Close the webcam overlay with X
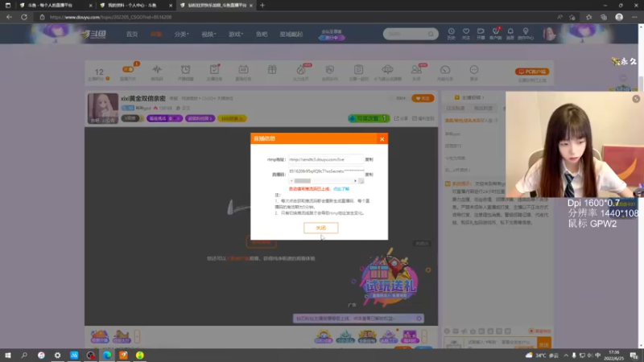The image size is (644, 362). click(x=636, y=99)
